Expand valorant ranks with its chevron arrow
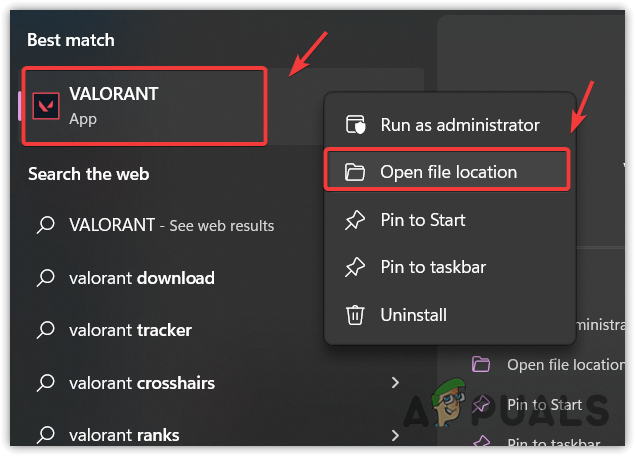 (395, 435)
